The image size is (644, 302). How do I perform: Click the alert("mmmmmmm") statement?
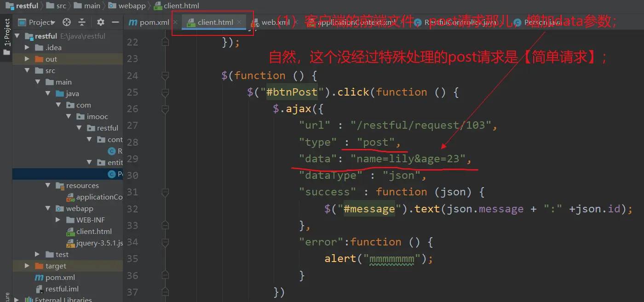pyautogui.click(x=379, y=258)
